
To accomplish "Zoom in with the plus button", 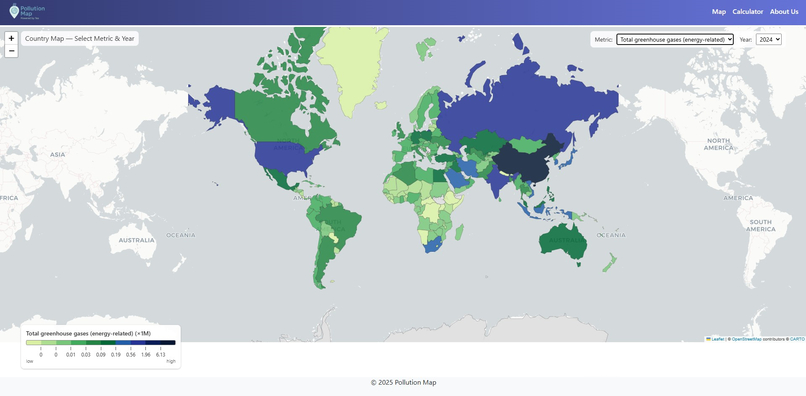I will coord(11,38).
